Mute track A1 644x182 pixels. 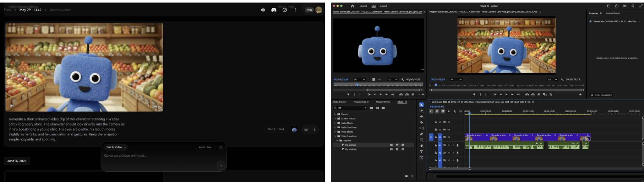449,145
